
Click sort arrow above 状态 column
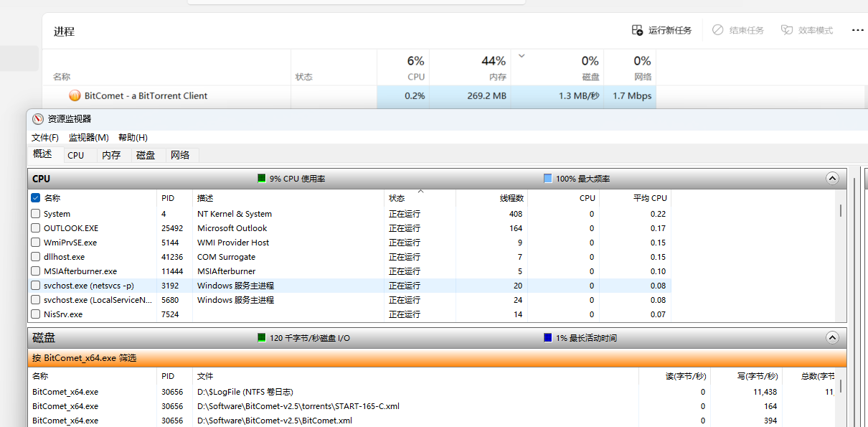click(x=420, y=192)
